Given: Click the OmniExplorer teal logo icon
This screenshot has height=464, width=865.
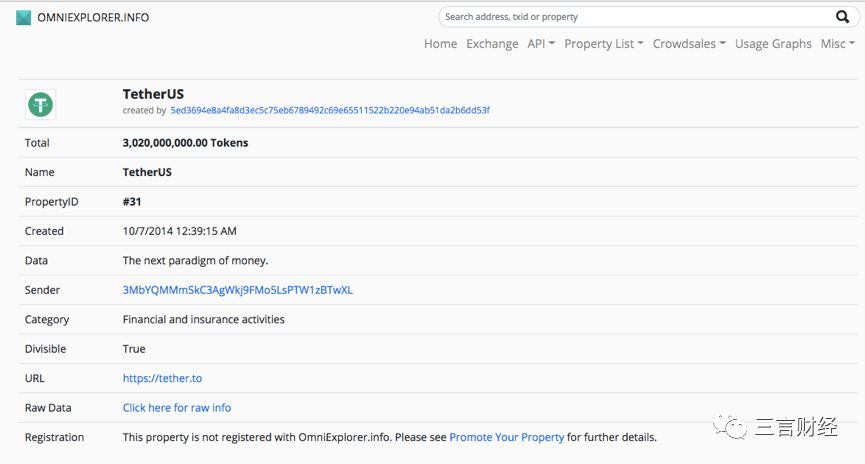Looking at the screenshot, I should click(x=24, y=18).
